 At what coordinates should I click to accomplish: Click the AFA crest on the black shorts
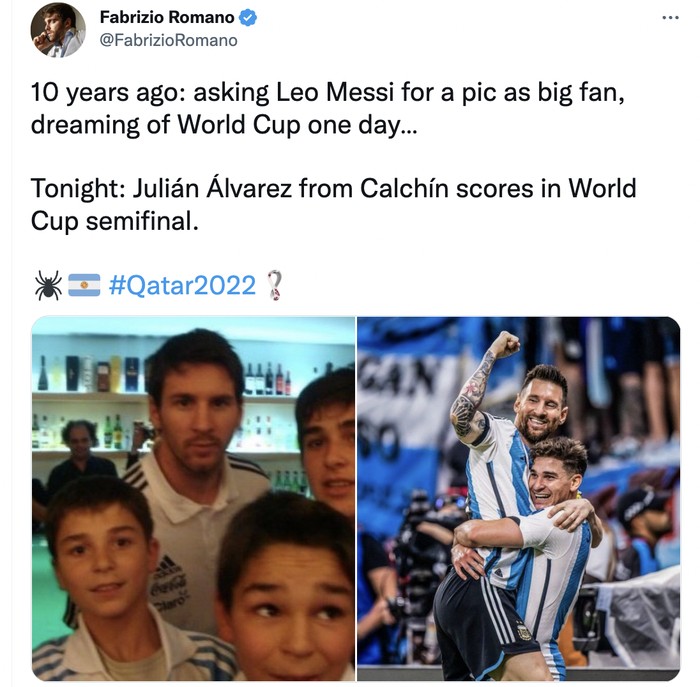click(523, 632)
